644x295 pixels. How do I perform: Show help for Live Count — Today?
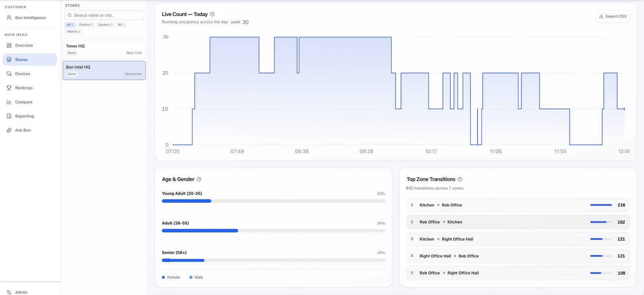(x=213, y=14)
